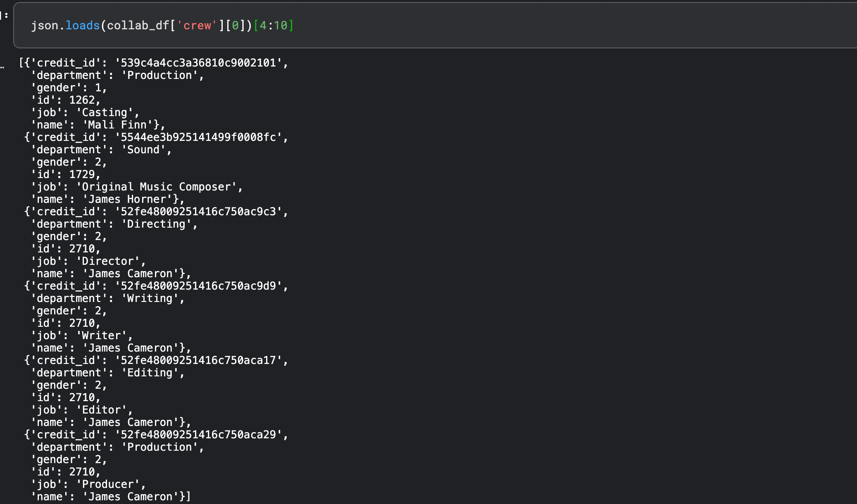
Task: Click credit_id value 52fe48009251416c750ac9d9
Action: (x=198, y=286)
